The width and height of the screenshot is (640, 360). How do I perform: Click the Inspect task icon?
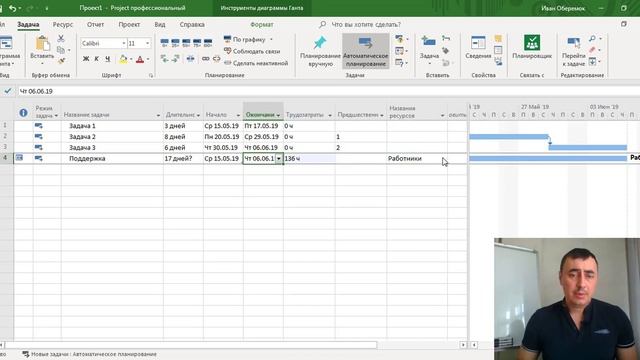click(x=400, y=39)
